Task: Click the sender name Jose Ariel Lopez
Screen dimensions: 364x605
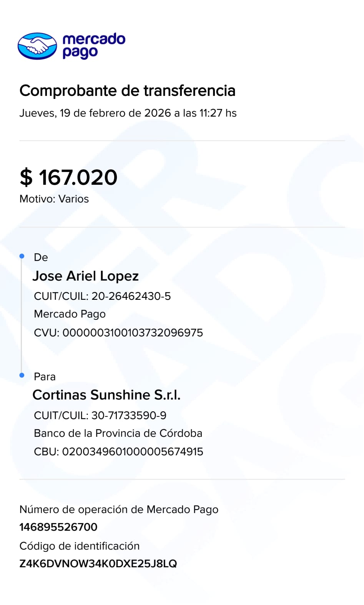Action: [85, 276]
